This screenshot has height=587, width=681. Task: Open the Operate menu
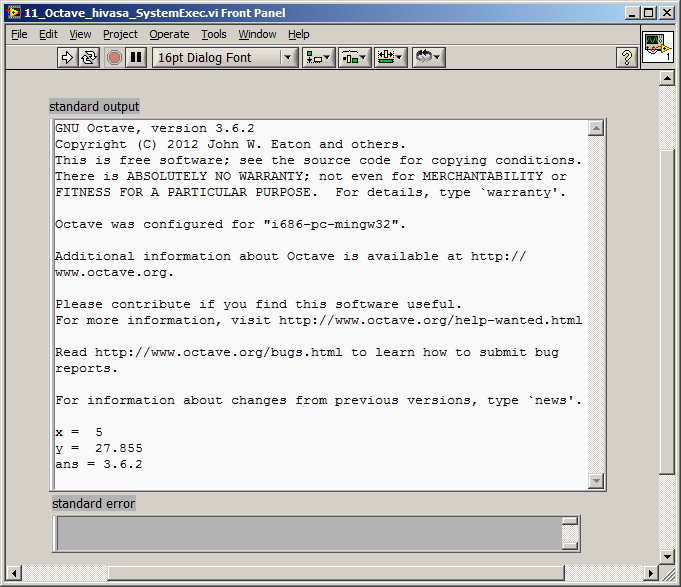(169, 34)
